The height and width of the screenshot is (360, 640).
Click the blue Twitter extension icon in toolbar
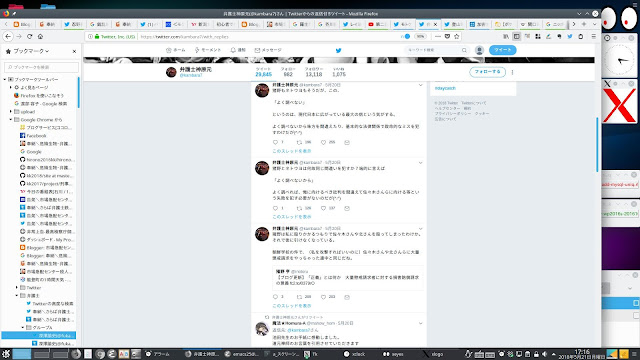(x=570, y=36)
